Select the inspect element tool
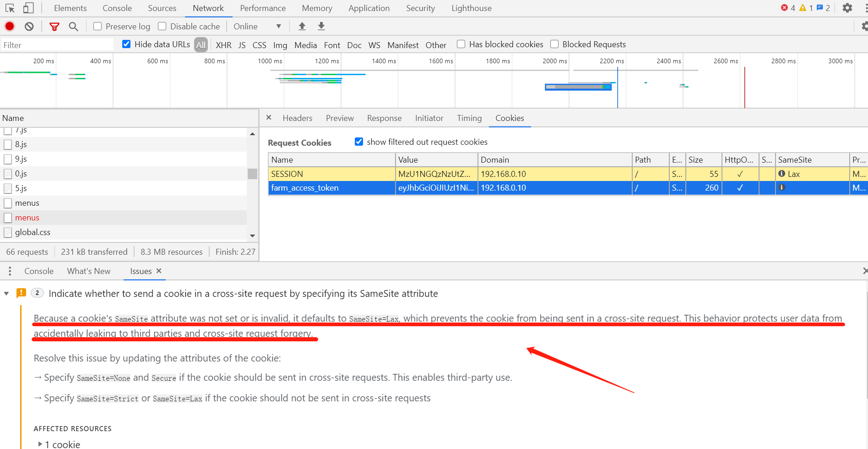This screenshot has height=449, width=868. pyautogui.click(x=9, y=8)
